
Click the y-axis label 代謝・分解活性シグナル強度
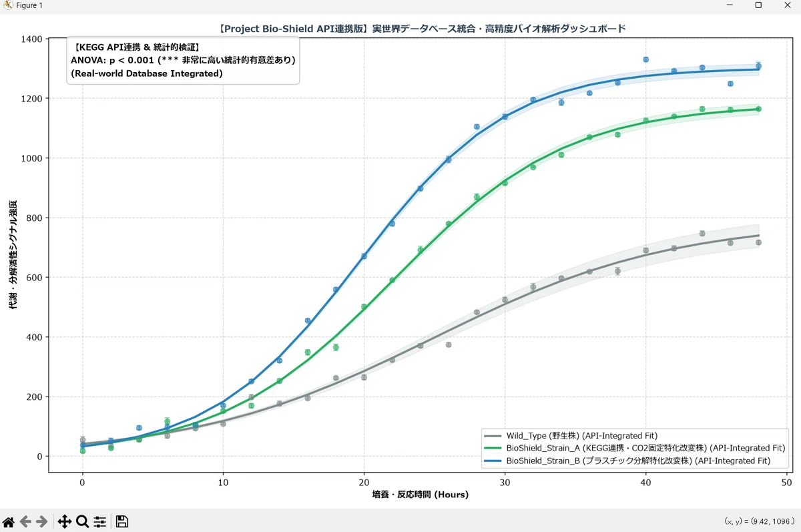tap(13, 254)
